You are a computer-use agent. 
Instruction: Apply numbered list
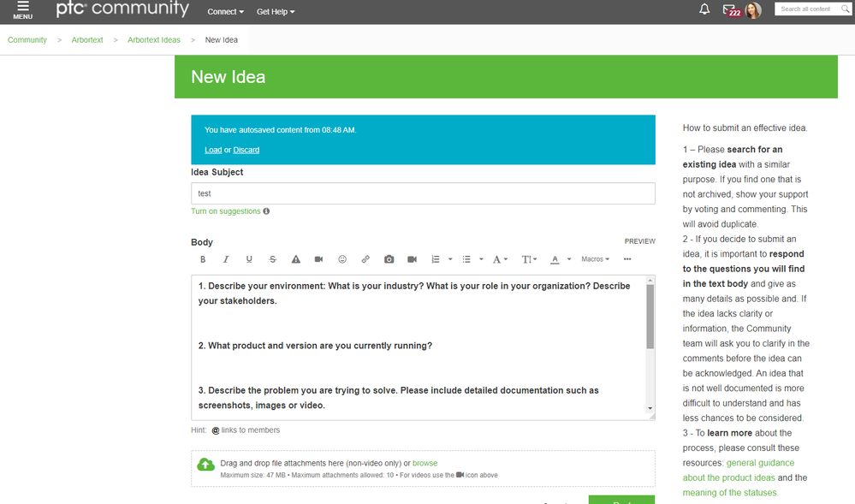[x=436, y=259]
